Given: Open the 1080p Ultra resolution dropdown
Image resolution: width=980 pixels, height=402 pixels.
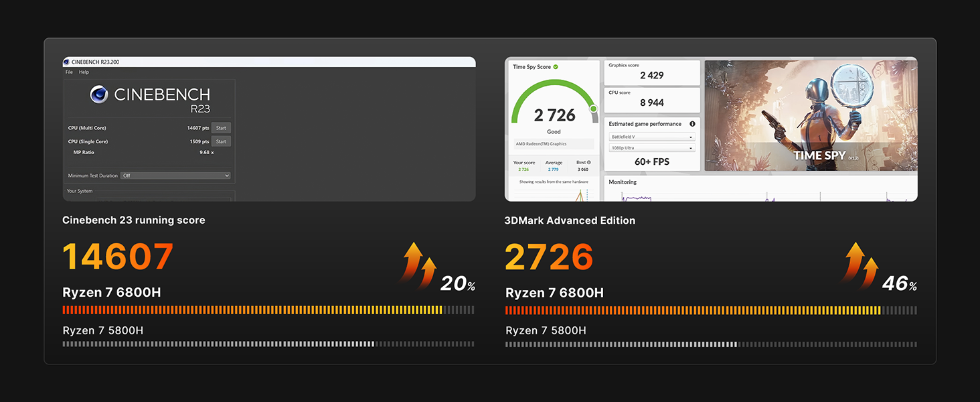Looking at the screenshot, I should pos(652,147).
